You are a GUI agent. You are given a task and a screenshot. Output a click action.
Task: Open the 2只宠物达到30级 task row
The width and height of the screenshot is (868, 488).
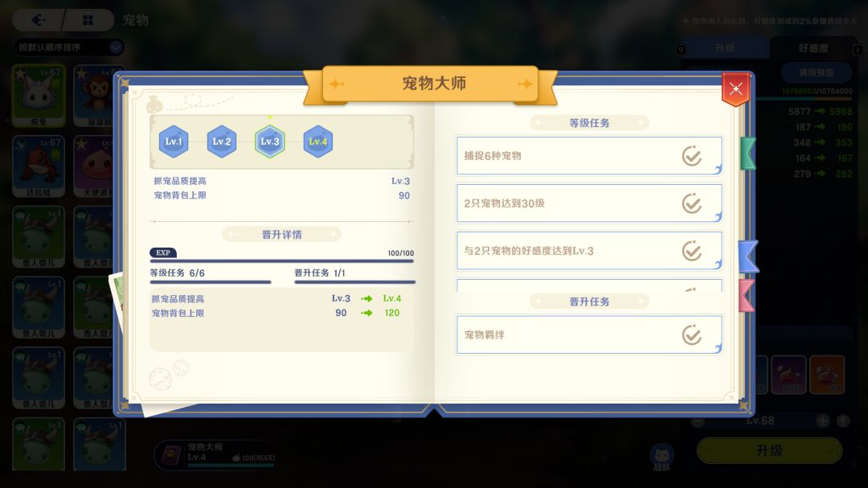coord(589,203)
